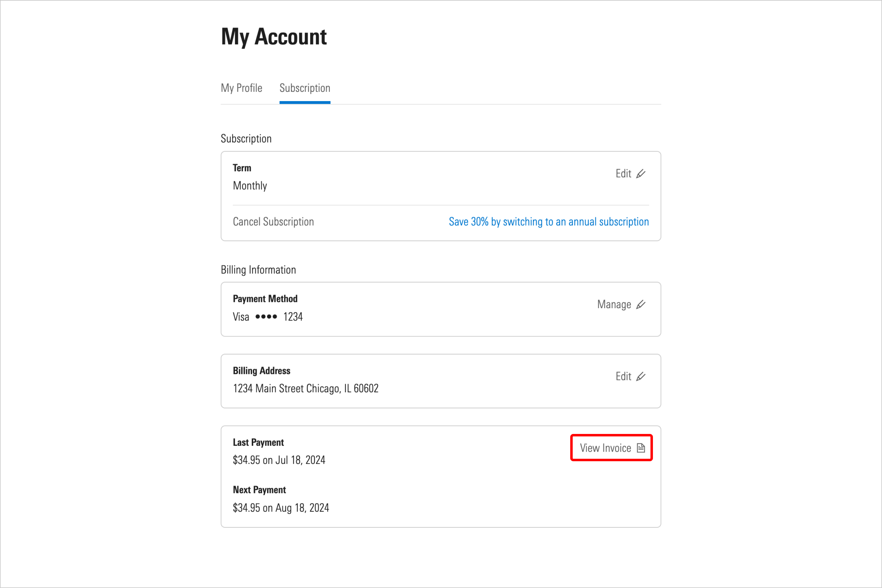The height and width of the screenshot is (588, 882).
Task: Click Cancel Subscription link
Action: pyautogui.click(x=273, y=222)
